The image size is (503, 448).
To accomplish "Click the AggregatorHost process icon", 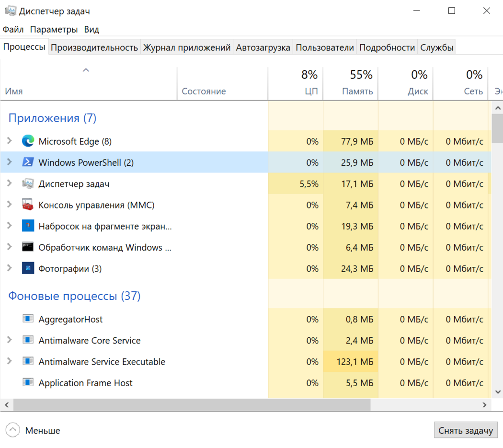I will point(28,319).
